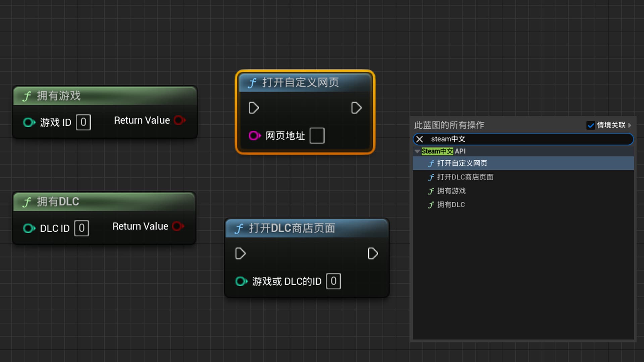Click the 游戏 ID value box showing 0
This screenshot has height=362, width=644.
tap(83, 122)
